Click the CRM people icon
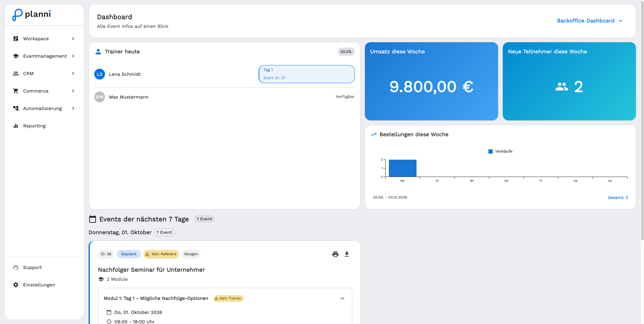Viewport: 644px width, 324px height. coord(16,73)
